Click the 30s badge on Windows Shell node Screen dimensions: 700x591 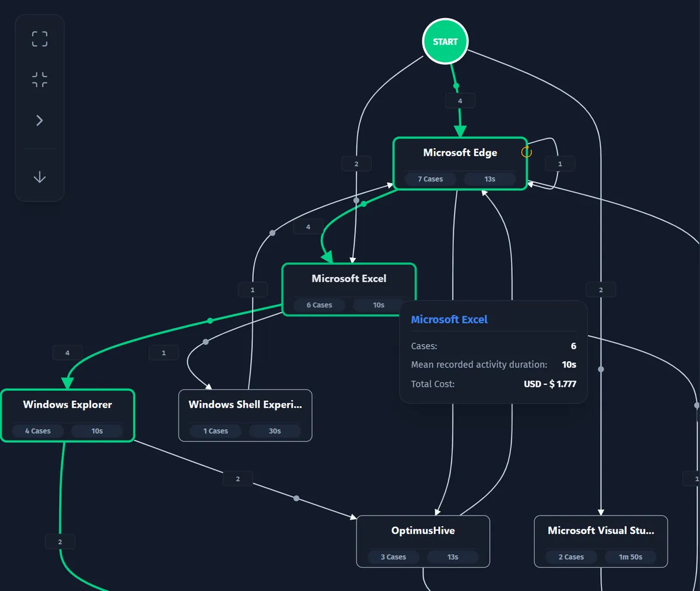click(275, 431)
